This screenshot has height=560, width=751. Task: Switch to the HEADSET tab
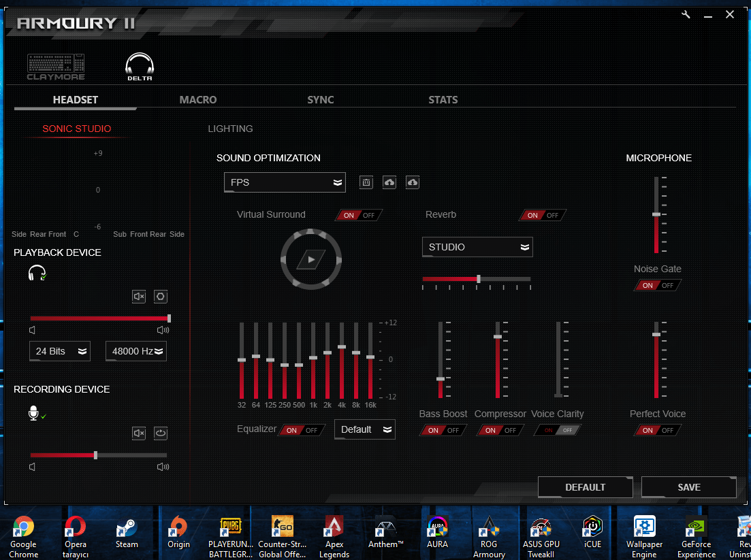[75, 99]
